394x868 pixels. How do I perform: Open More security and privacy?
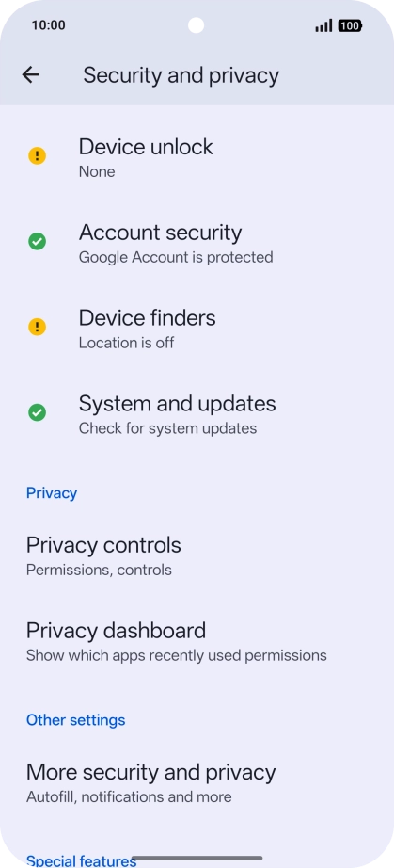(x=197, y=781)
